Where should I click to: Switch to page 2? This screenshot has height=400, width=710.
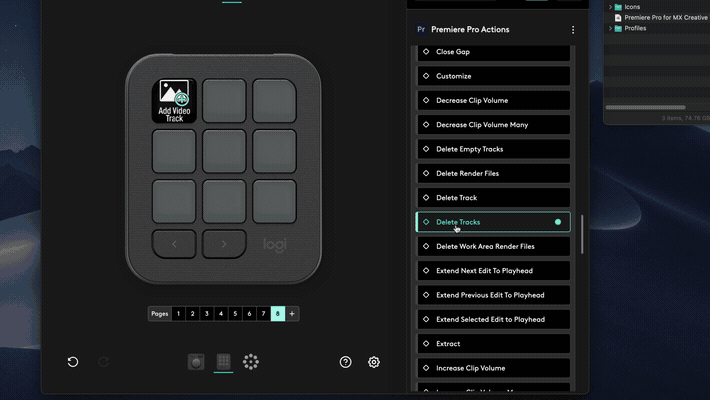point(192,313)
